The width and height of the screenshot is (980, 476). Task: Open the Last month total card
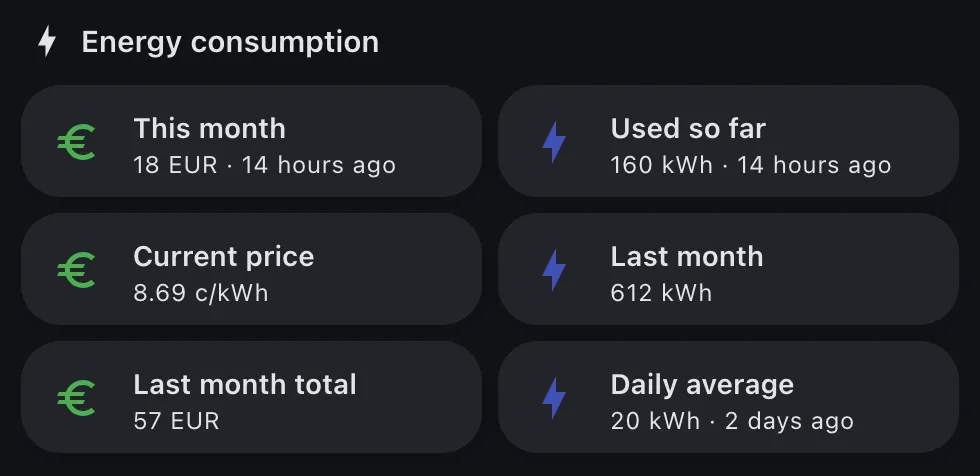(x=251, y=397)
